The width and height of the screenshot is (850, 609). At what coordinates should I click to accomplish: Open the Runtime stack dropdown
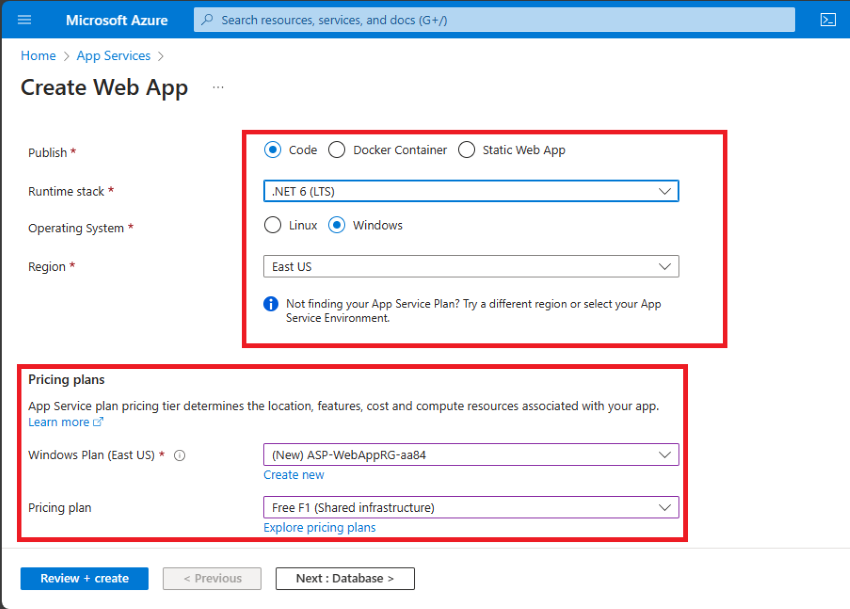[664, 190]
